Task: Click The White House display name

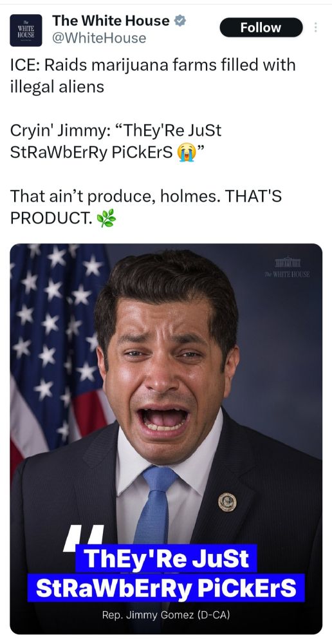Action: (111, 20)
